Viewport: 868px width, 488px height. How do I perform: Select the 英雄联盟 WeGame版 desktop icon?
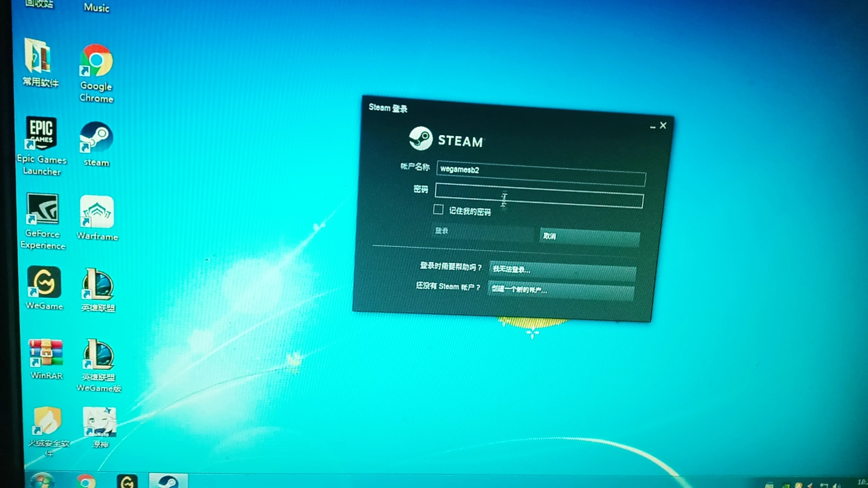pyautogui.click(x=98, y=365)
